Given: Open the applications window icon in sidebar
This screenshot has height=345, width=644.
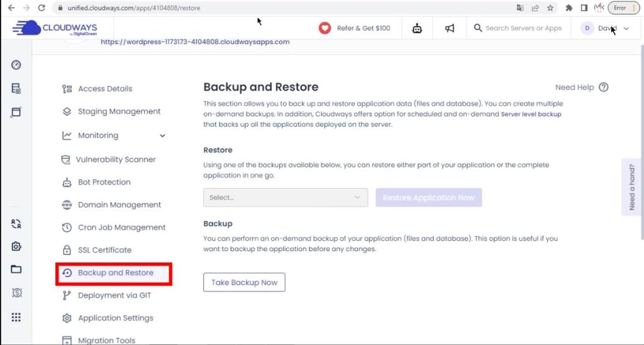Looking at the screenshot, I should click(x=16, y=112).
